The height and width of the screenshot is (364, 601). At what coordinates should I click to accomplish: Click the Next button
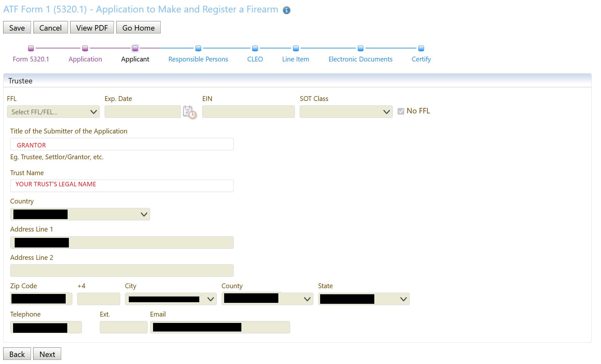click(x=47, y=354)
